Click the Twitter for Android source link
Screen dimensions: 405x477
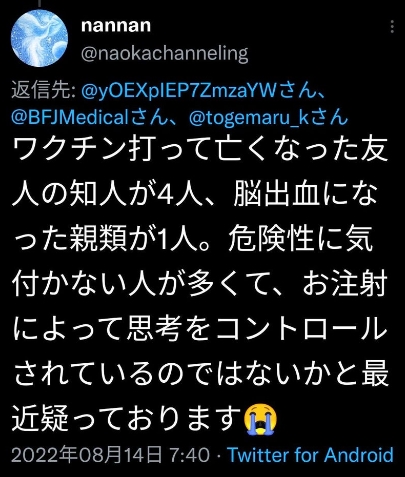[310, 455]
